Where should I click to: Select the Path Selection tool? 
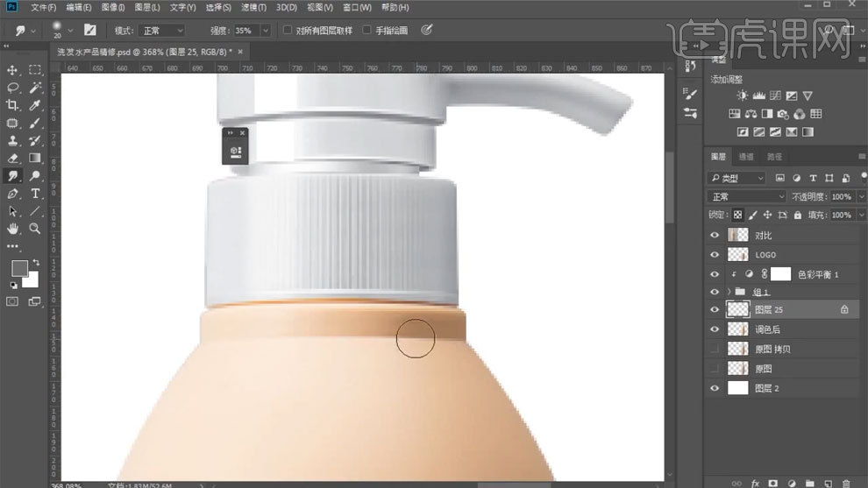coord(12,211)
